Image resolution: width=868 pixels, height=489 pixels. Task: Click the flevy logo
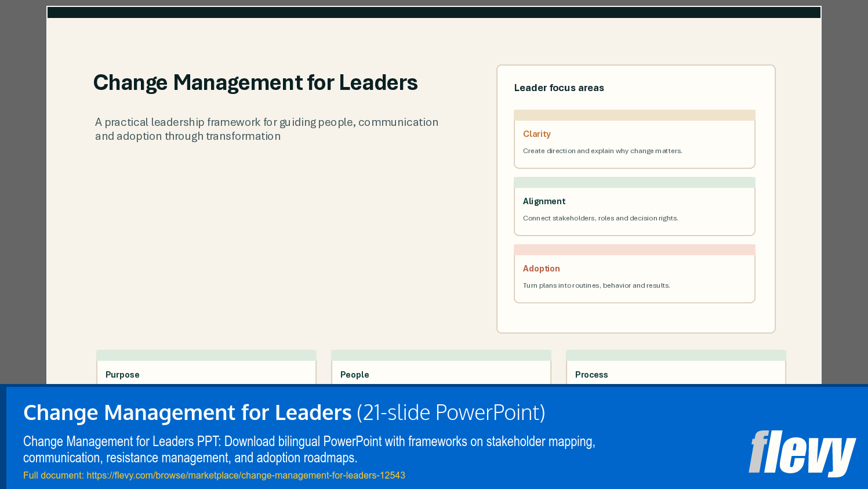802,454
